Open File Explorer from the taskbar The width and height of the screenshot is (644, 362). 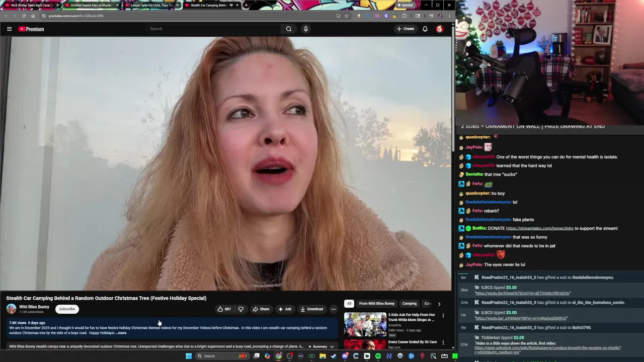323,356
